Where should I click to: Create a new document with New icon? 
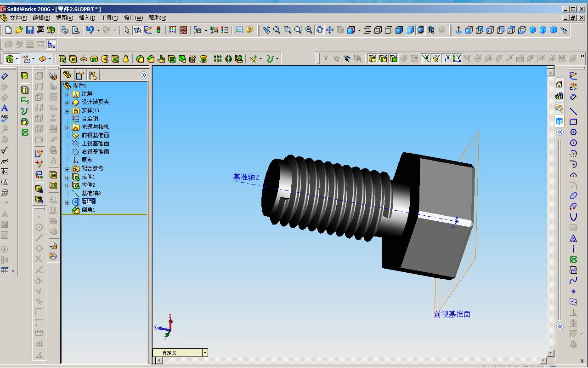pyautogui.click(x=8, y=30)
